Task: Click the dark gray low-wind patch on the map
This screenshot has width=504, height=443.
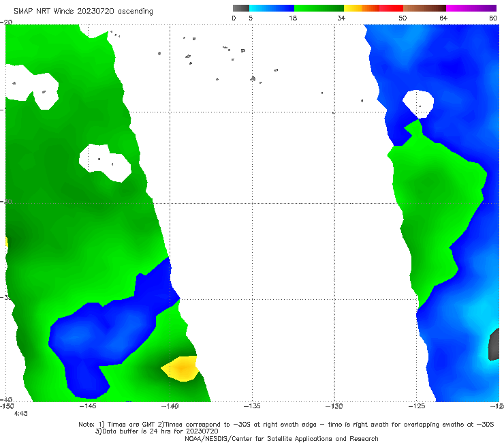Action: tap(493, 345)
